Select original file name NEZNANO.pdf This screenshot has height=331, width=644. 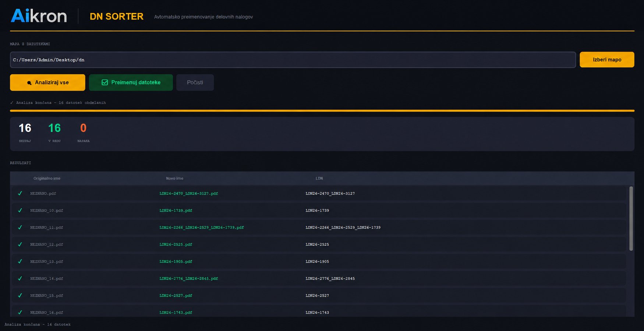[x=43, y=193]
